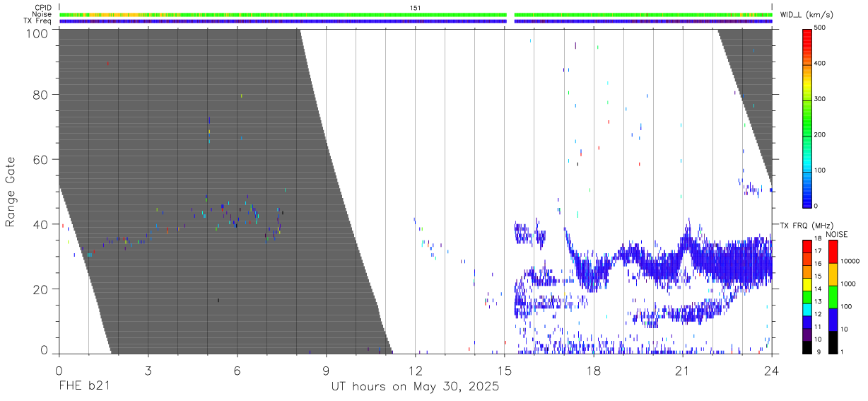Screen dimensions: 868x401
Task: Click the X-axis label 15
Action: pyautogui.click(x=504, y=370)
